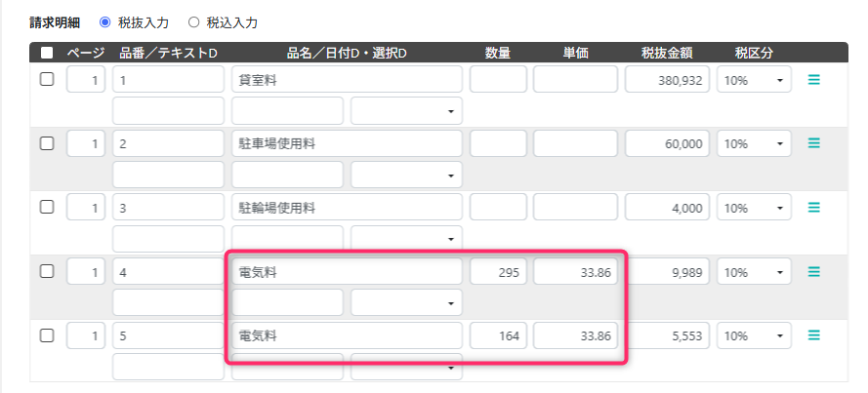This screenshot has width=868, height=393.
Task: Select the tax rate dropdown for row 5
Action: (753, 335)
